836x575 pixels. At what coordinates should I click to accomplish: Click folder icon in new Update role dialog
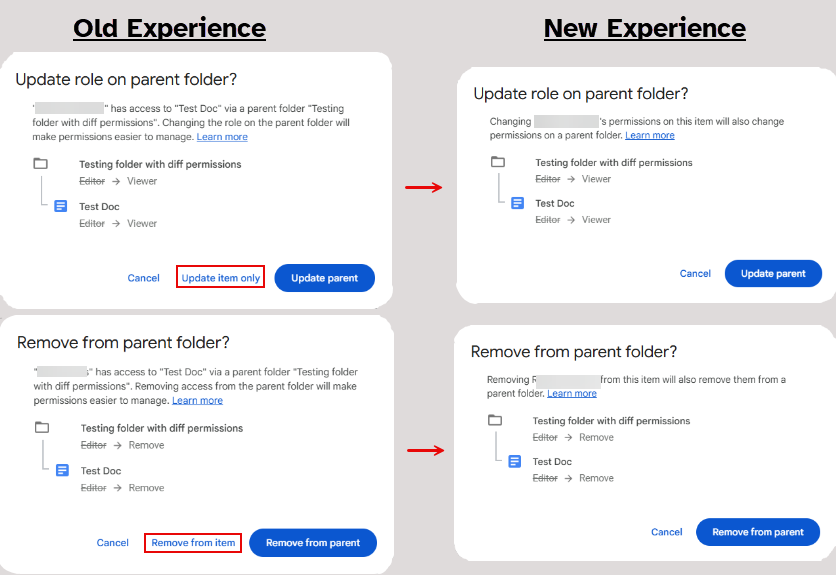pos(497,162)
